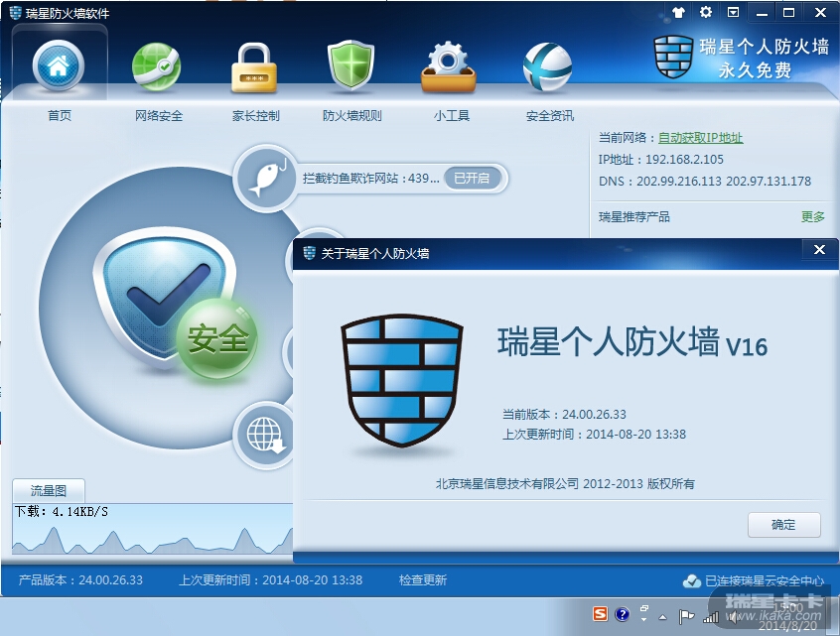Open the 防火墙规则 green shield icon
Screen dimensions: 840x636
click(x=350, y=65)
